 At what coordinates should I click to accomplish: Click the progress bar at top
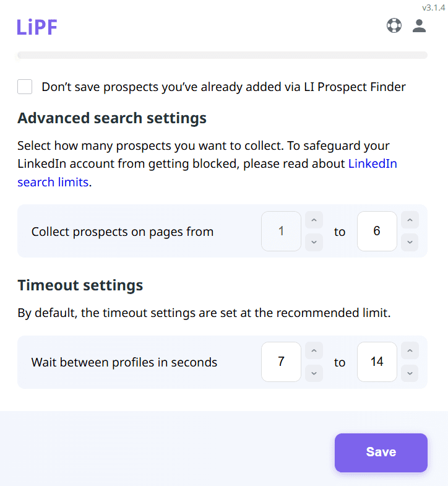click(x=222, y=55)
